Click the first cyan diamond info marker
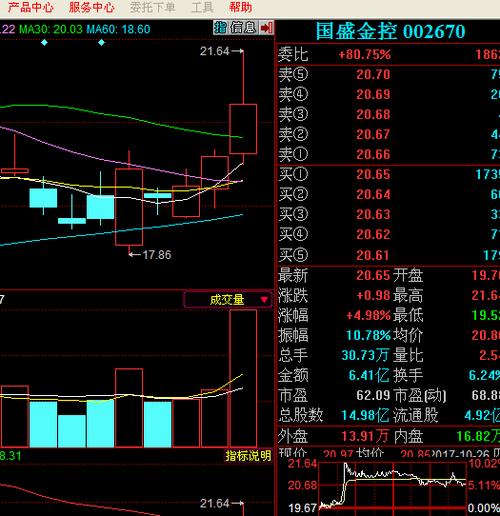 point(44,43)
